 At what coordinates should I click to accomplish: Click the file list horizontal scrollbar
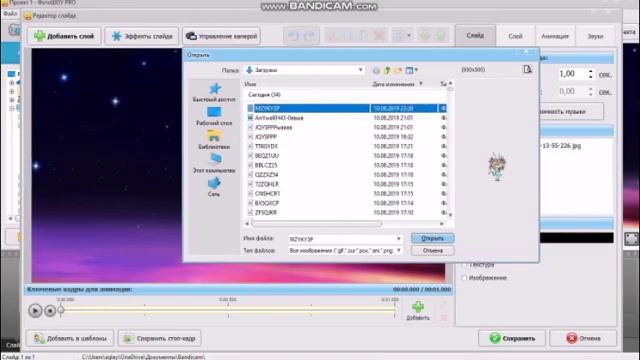pyautogui.click(x=317, y=224)
